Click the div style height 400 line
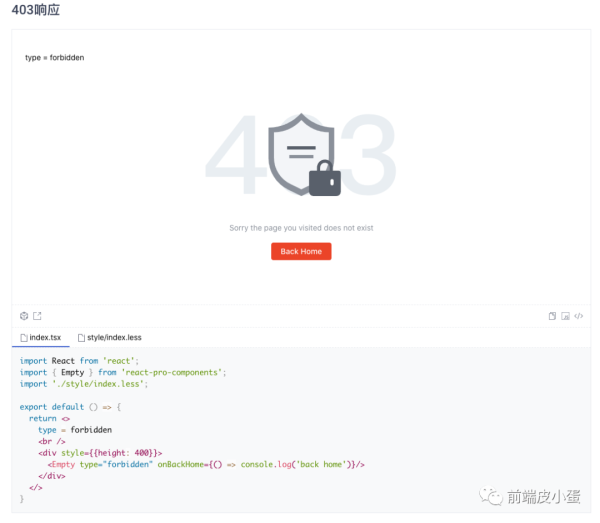 (100, 453)
